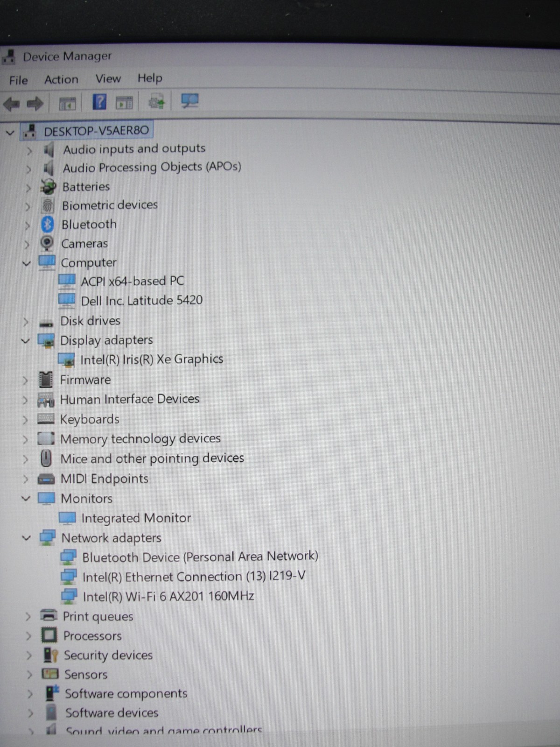
Task: Click the Software components puzzle icon
Action: [52, 693]
